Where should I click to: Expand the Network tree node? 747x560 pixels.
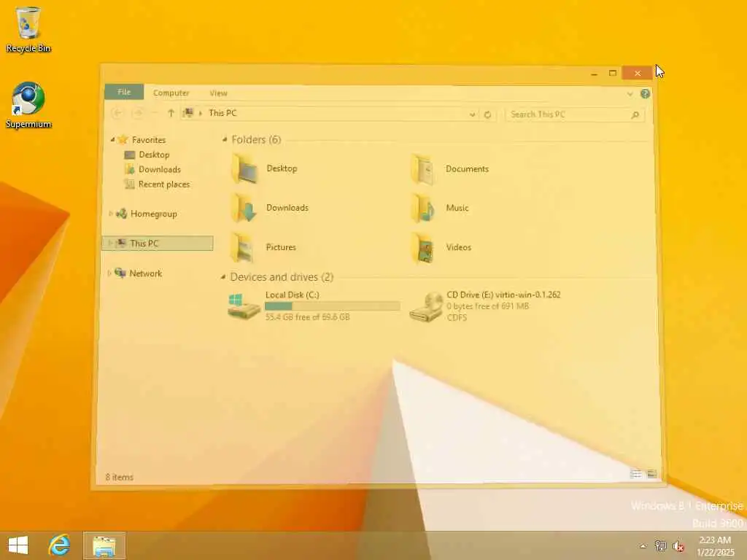(x=109, y=273)
